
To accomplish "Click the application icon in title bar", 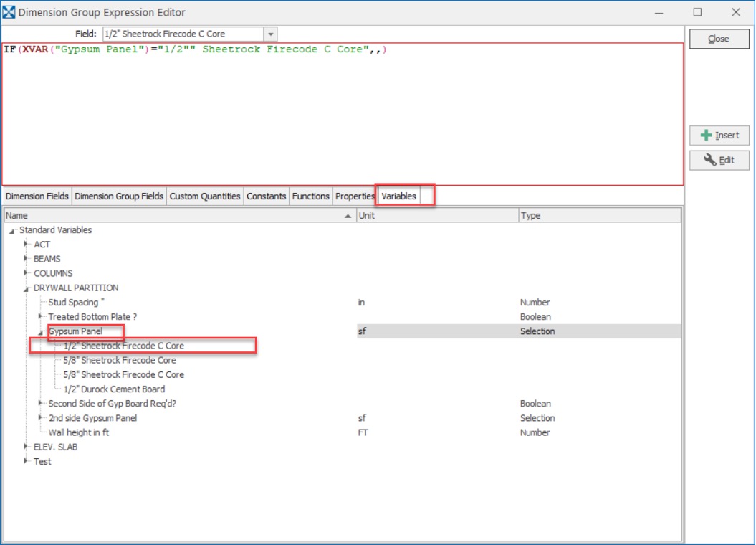I will tap(9, 12).
